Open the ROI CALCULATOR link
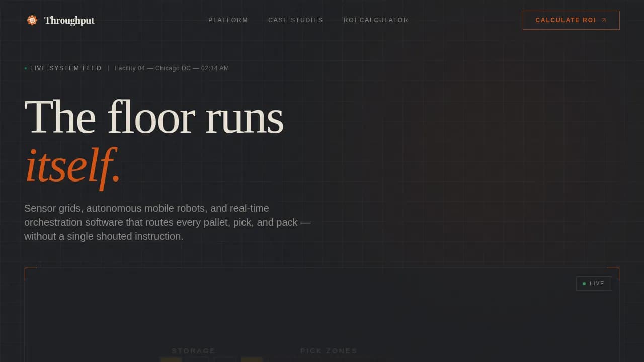This screenshot has width=644, height=362. pyautogui.click(x=376, y=20)
